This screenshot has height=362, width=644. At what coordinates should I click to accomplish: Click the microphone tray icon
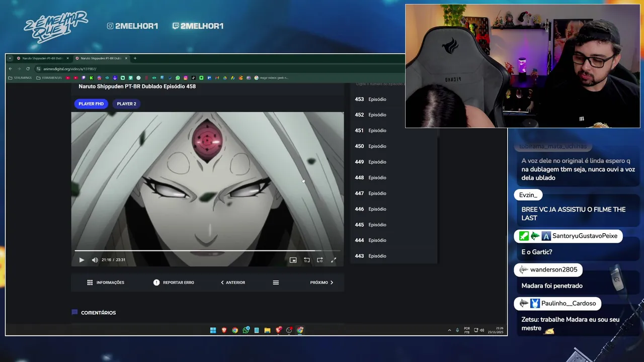click(x=457, y=330)
